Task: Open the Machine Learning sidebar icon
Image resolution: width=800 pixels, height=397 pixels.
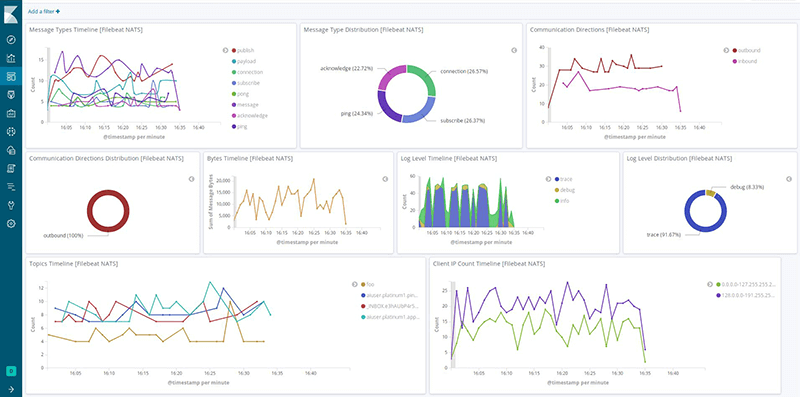Action: (11, 132)
